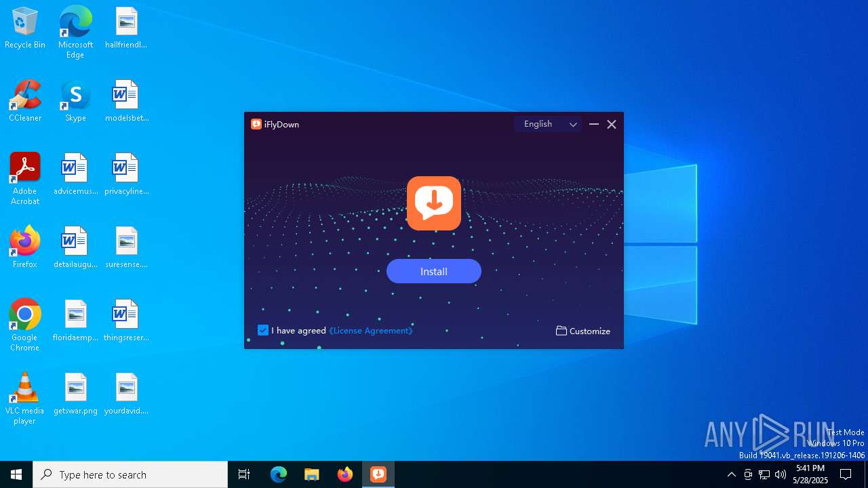This screenshot has height=488, width=868.
Task: Click the taskbar search box
Action: [130, 474]
